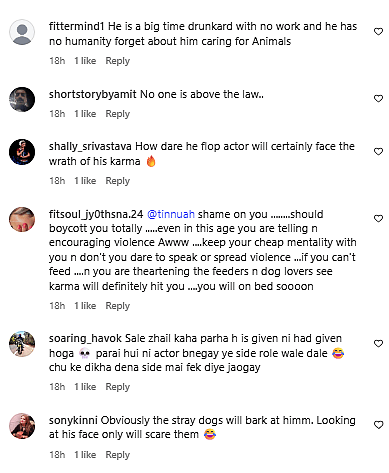
Task: Reply to the 'No one is above the law' comment
Action: coord(117,114)
